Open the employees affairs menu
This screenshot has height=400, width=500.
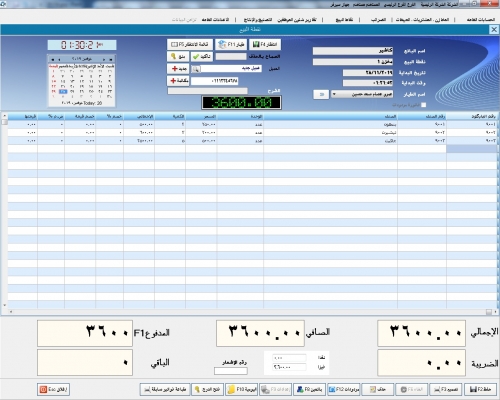pos(297,20)
